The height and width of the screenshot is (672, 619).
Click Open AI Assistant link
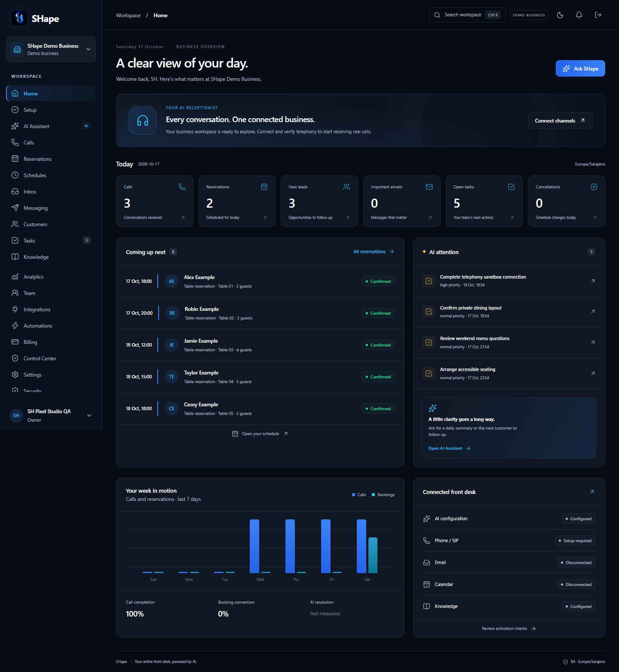tap(450, 448)
